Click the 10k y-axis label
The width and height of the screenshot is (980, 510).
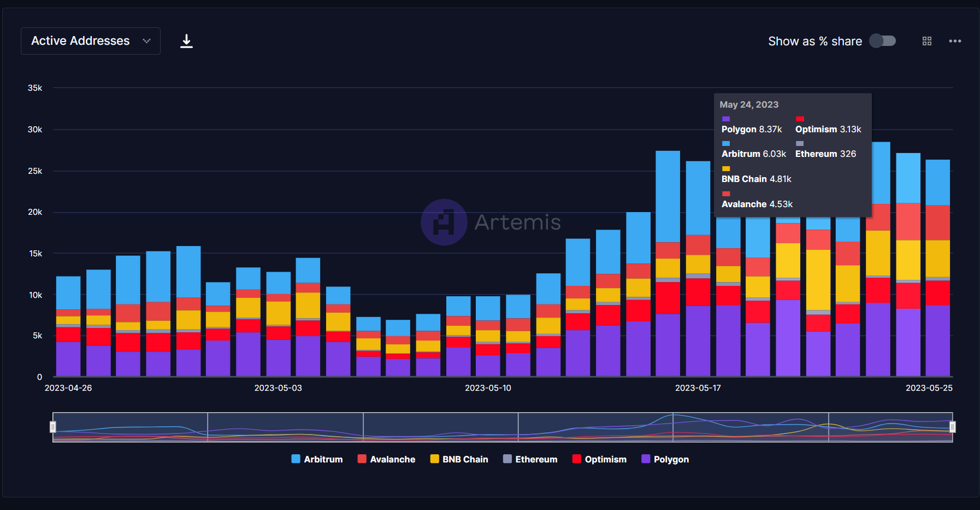coord(36,295)
